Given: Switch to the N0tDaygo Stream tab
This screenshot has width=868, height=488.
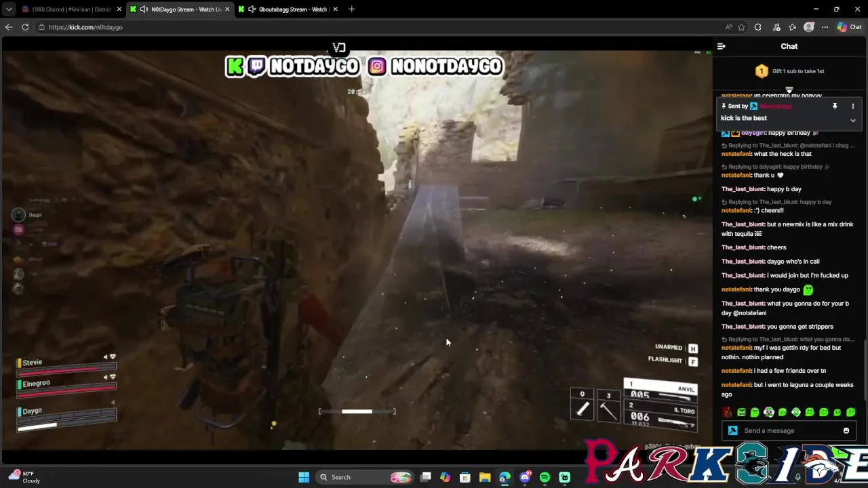Looking at the screenshot, I should (x=180, y=9).
